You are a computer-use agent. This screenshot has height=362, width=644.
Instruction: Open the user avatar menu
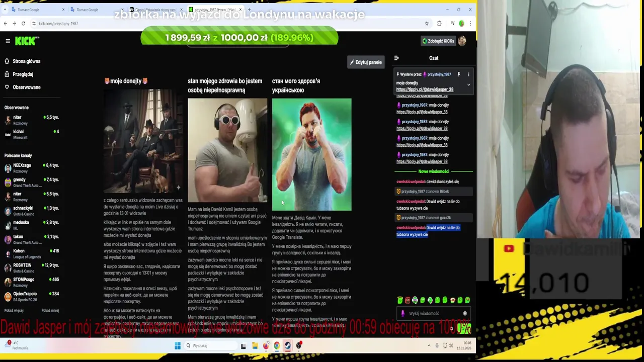462,41
